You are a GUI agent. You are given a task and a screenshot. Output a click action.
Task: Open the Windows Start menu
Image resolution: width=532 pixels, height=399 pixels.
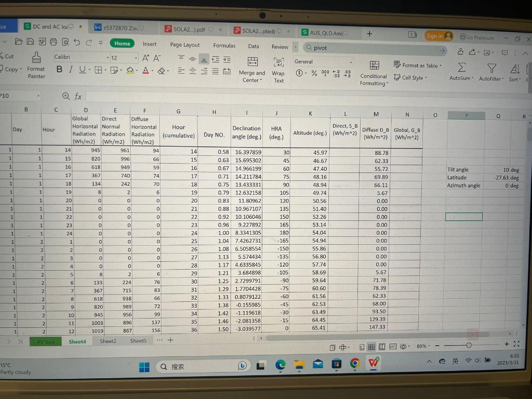coord(144,367)
